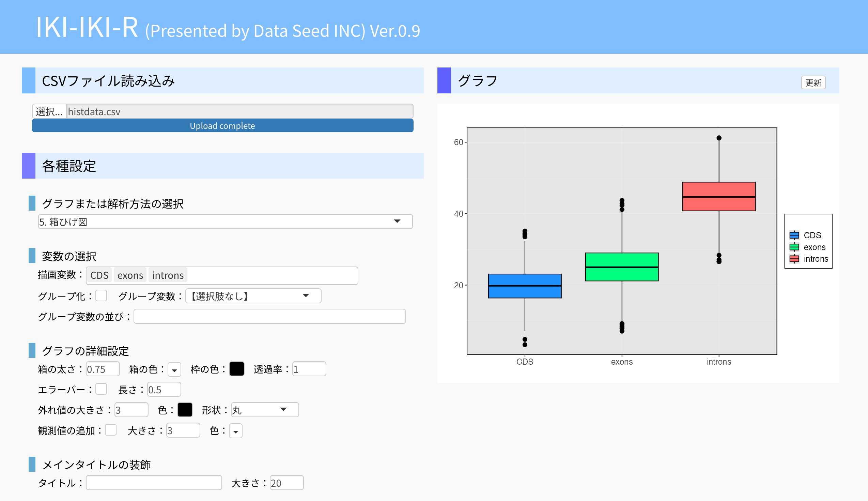Viewport: 868px width, 501px height.
Task: Click the CDS legend icon in graph
Action: coord(794,236)
